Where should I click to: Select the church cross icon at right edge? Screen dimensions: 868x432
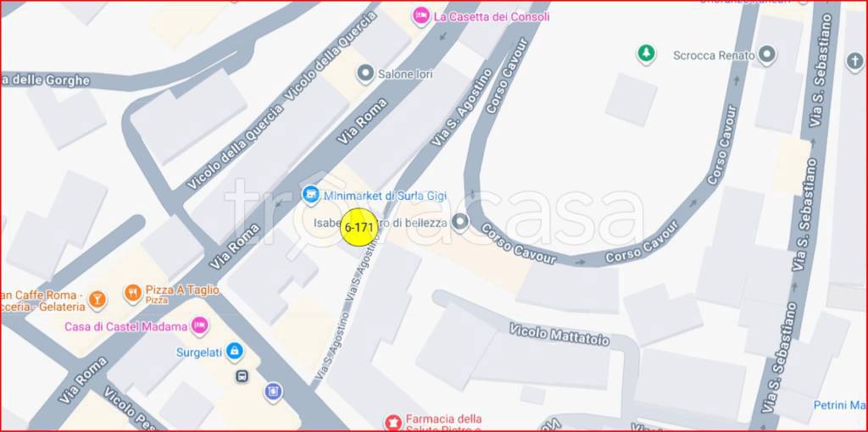point(855,60)
